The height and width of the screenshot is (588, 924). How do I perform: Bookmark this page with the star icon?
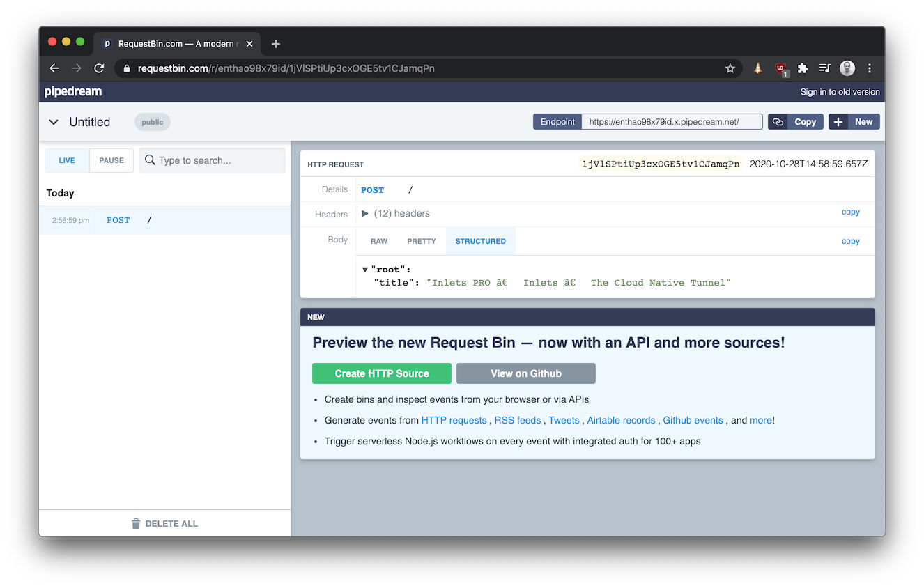(730, 68)
